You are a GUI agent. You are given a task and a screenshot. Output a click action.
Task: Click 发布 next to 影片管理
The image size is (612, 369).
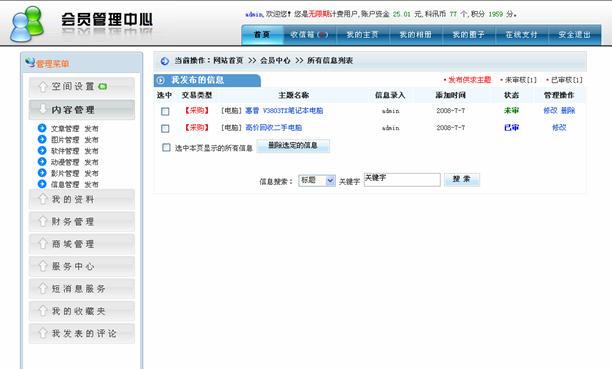[x=92, y=174]
